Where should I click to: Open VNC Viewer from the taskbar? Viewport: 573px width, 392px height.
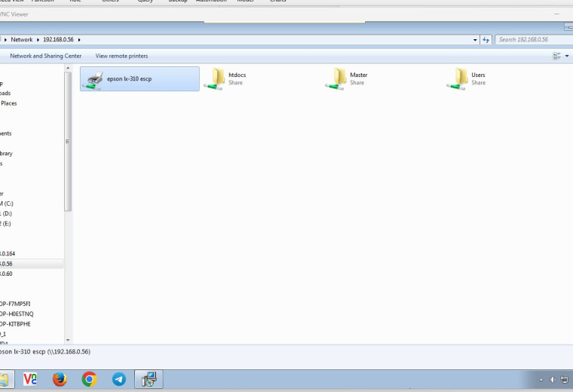coord(30,379)
